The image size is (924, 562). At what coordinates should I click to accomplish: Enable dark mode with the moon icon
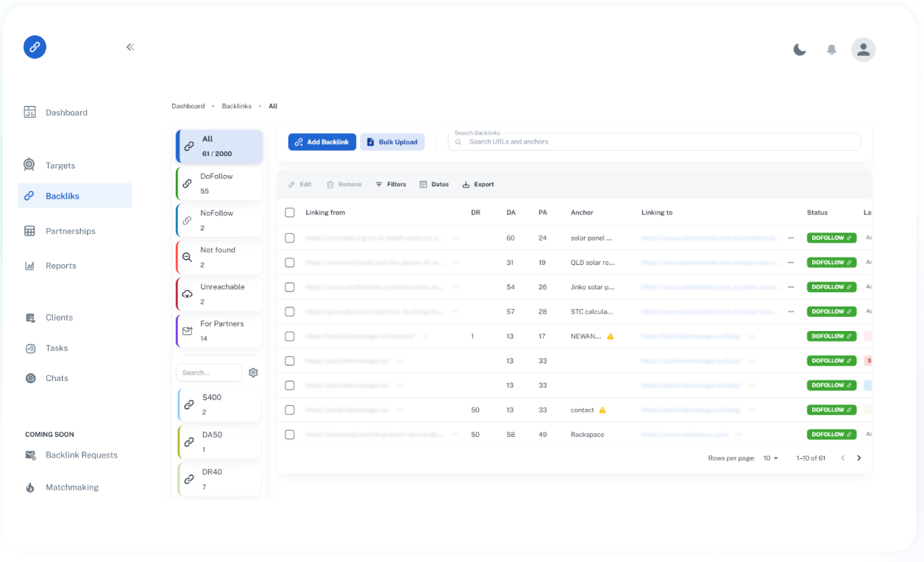800,49
